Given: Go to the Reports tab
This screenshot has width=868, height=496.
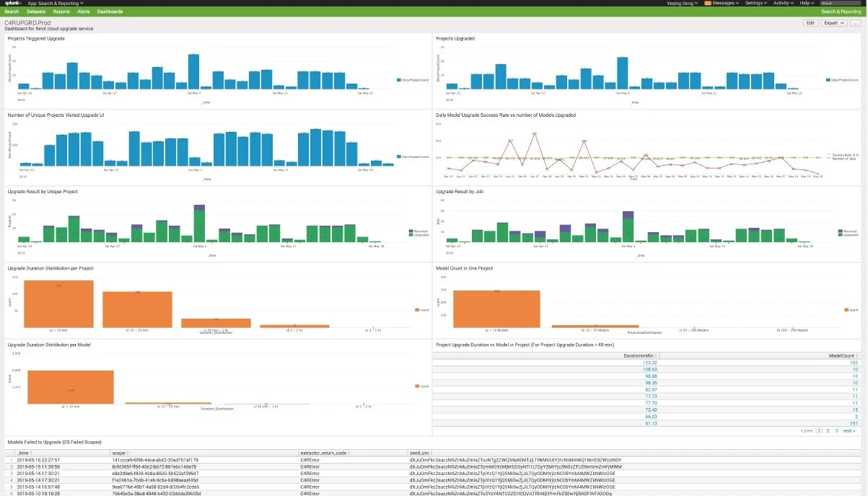Looking at the screenshot, I should (x=61, y=12).
